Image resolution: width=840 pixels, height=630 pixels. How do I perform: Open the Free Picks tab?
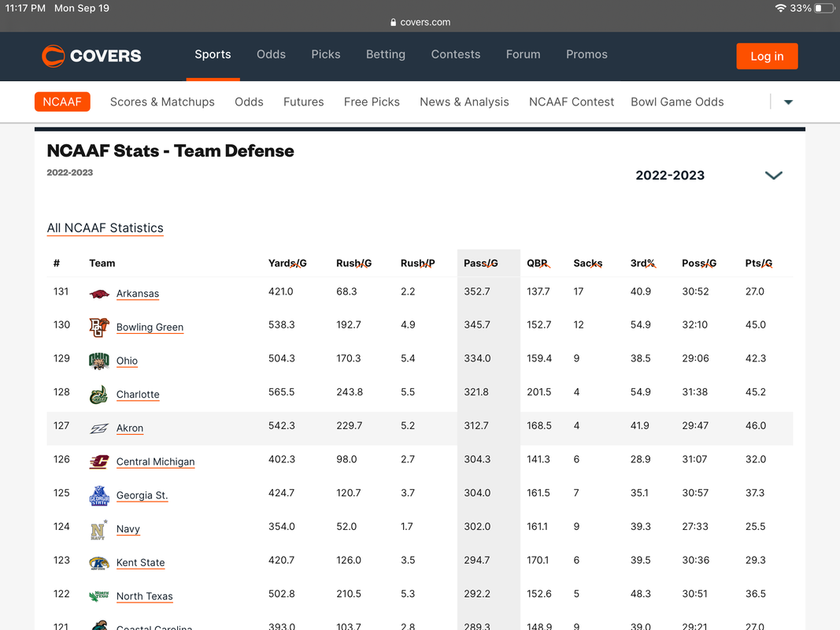(372, 102)
